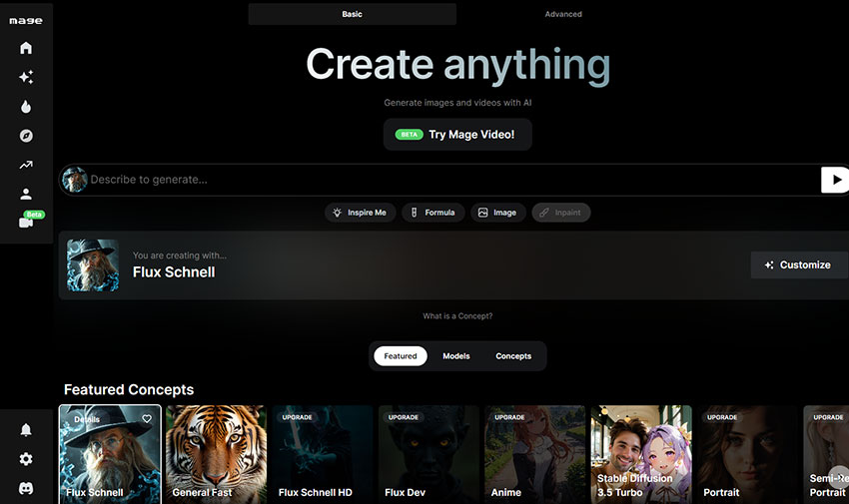Click the Flux Schnell wizard thumbnail in creating panel
Screen dimensions: 849x504
(93, 265)
